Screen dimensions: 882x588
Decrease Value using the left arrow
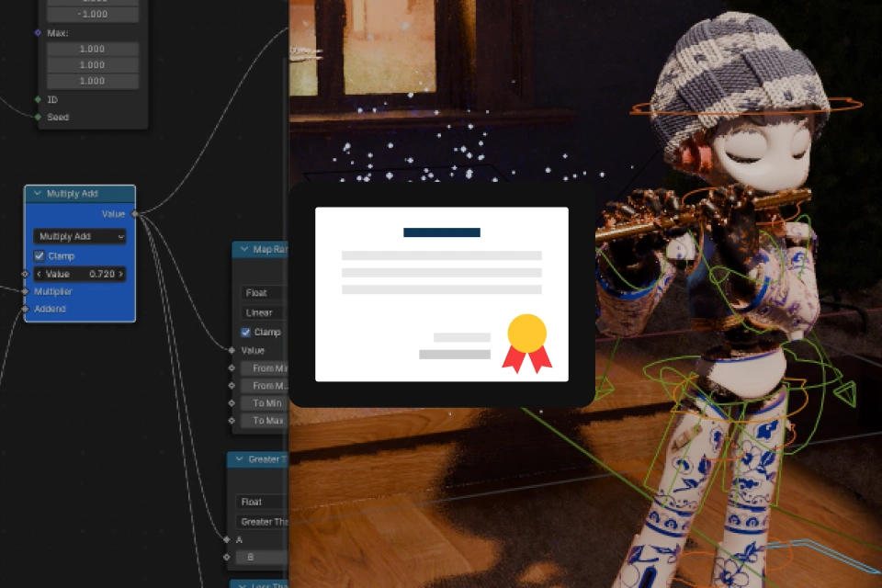[x=39, y=274]
